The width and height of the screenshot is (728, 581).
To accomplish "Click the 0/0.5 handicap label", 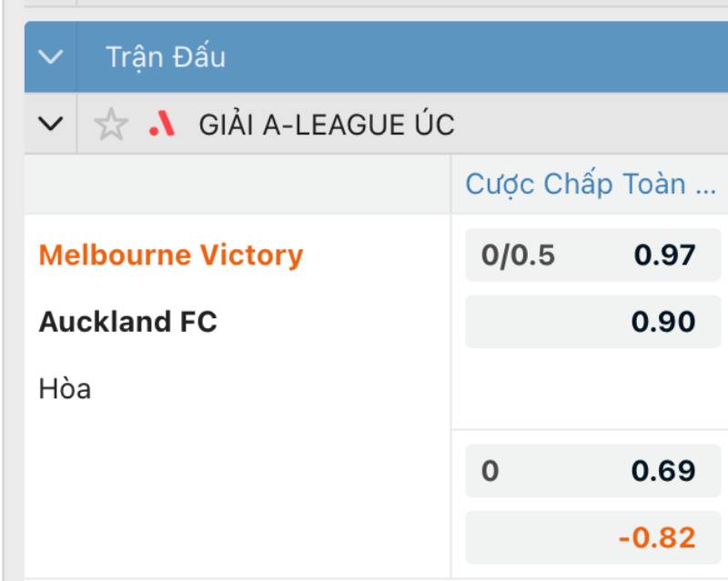I will (518, 255).
